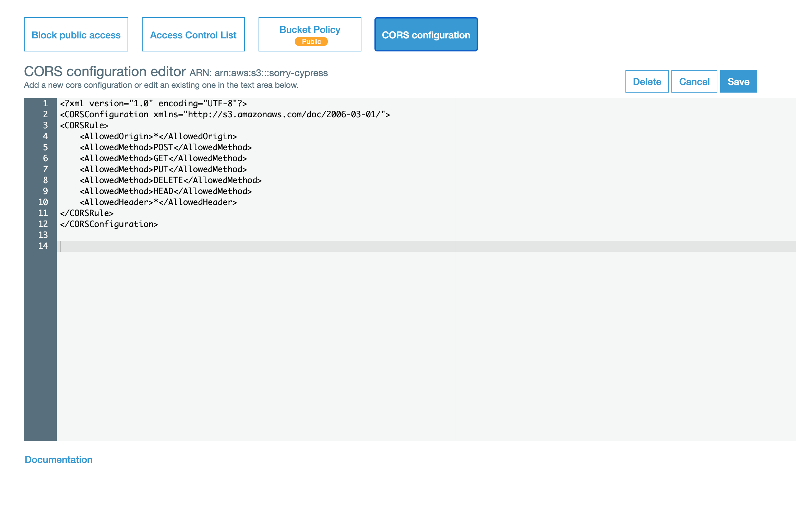Image resolution: width=812 pixels, height=513 pixels.
Task: Click the closing CORSRule tag line
Action: [86, 213]
